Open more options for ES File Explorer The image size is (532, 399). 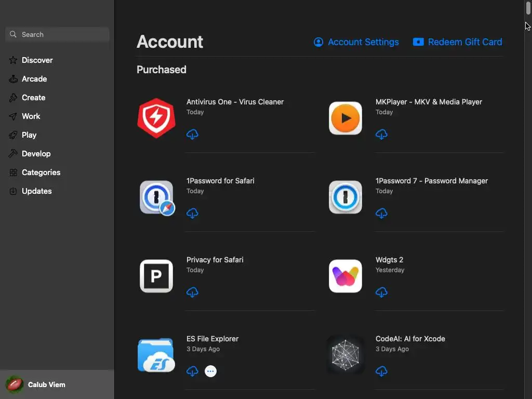click(211, 371)
